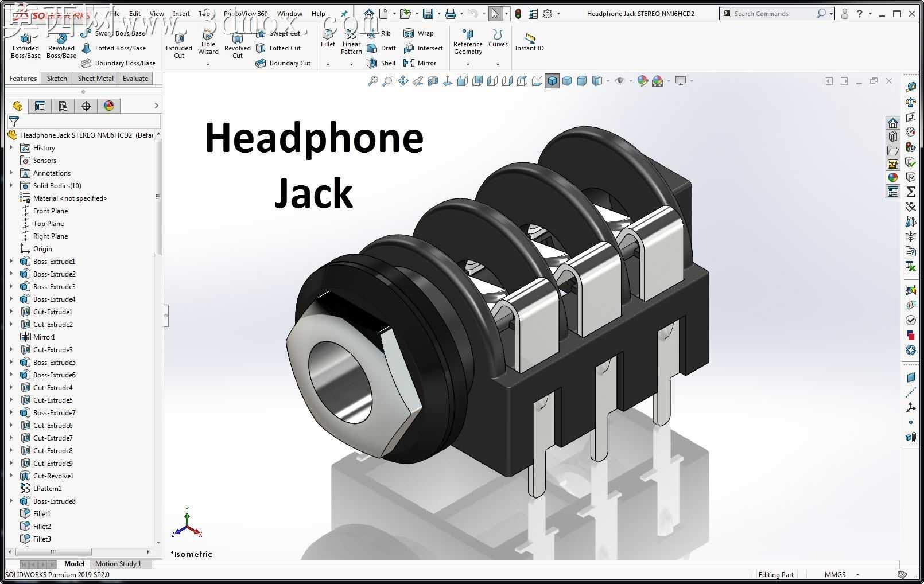Toggle the Select cursor tool
The width and height of the screenshot is (924, 584).
pyautogui.click(x=495, y=13)
